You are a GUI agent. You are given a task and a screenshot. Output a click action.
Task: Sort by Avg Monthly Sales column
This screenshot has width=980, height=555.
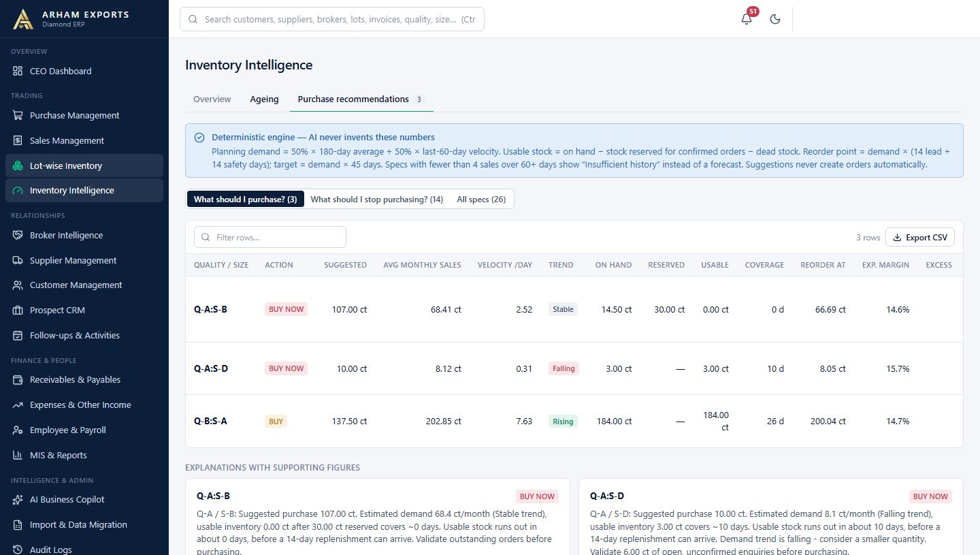tap(422, 265)
